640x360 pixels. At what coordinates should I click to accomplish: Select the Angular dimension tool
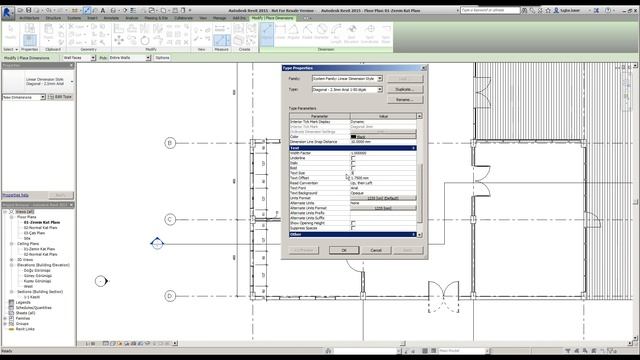pos(293,32)
